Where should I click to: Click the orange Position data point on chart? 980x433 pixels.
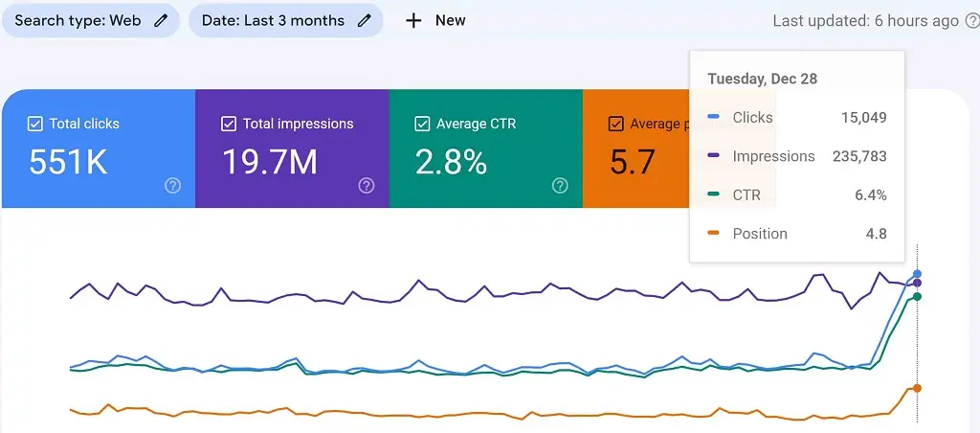click(x=917, y=388)
